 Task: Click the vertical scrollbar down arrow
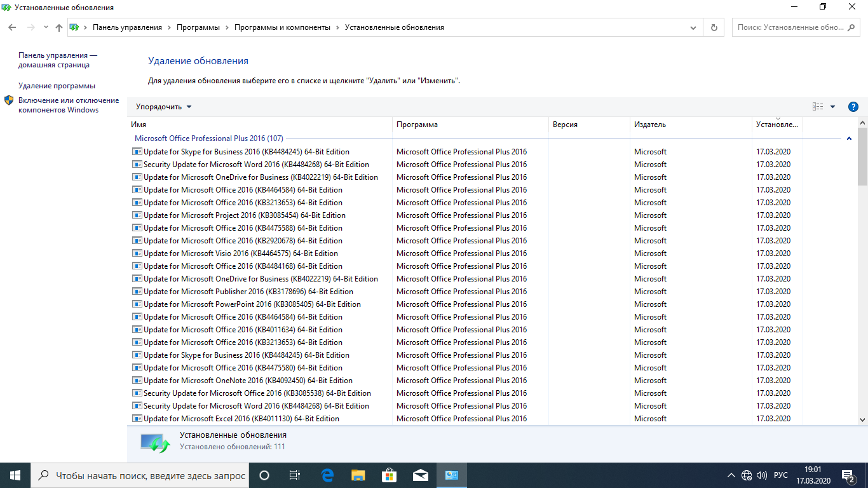point(862,419)
